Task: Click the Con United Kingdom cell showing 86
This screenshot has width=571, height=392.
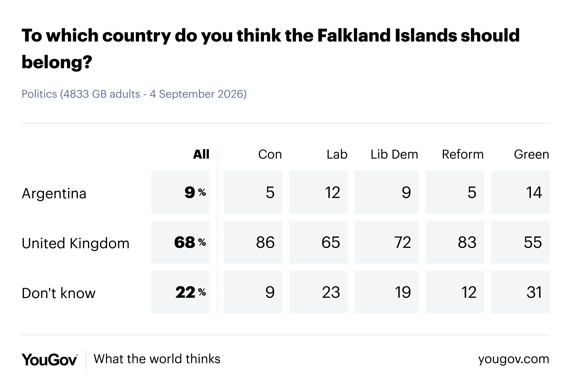Action: (x=253, y=242)
